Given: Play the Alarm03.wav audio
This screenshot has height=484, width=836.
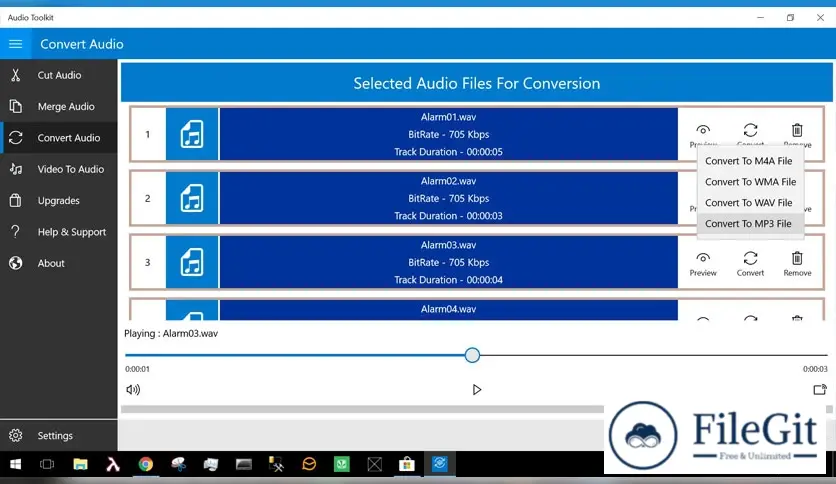Looking at the screenshot, I should point(477,390).
